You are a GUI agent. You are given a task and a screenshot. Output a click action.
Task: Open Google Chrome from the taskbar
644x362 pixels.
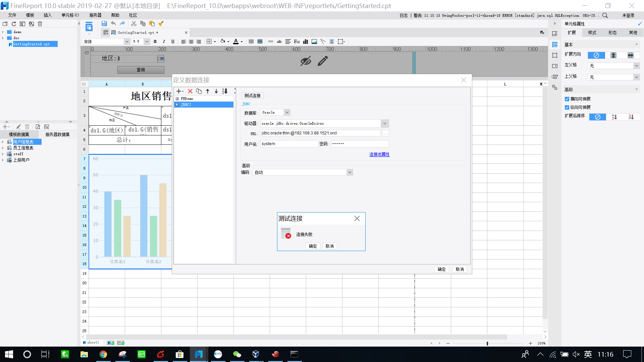[x=103, y=354]
